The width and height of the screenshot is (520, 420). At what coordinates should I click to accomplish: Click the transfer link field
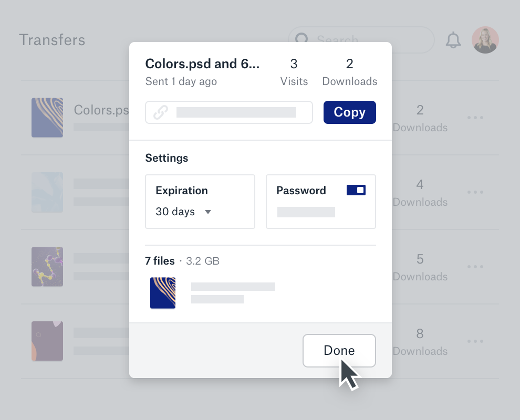point(236,112)
